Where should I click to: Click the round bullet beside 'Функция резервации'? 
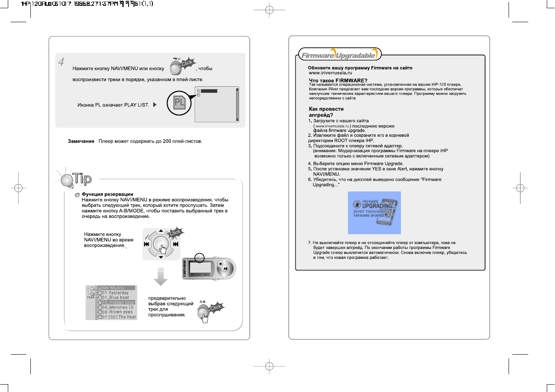click(77, 195)
